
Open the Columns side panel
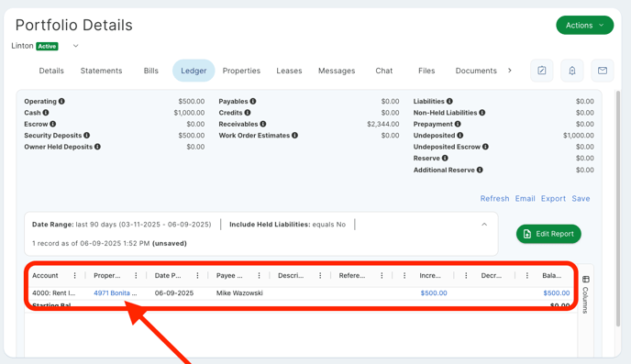pyautogui.click(x=585, y=294)
